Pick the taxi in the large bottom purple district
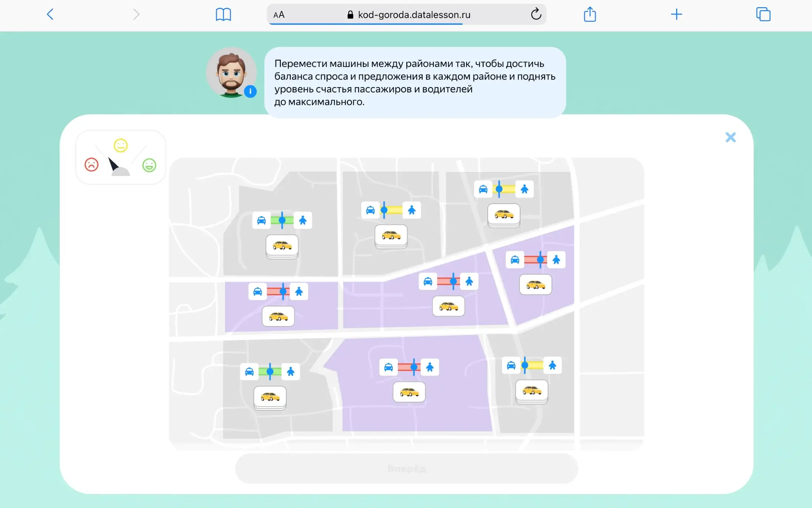 coord(409,392)
